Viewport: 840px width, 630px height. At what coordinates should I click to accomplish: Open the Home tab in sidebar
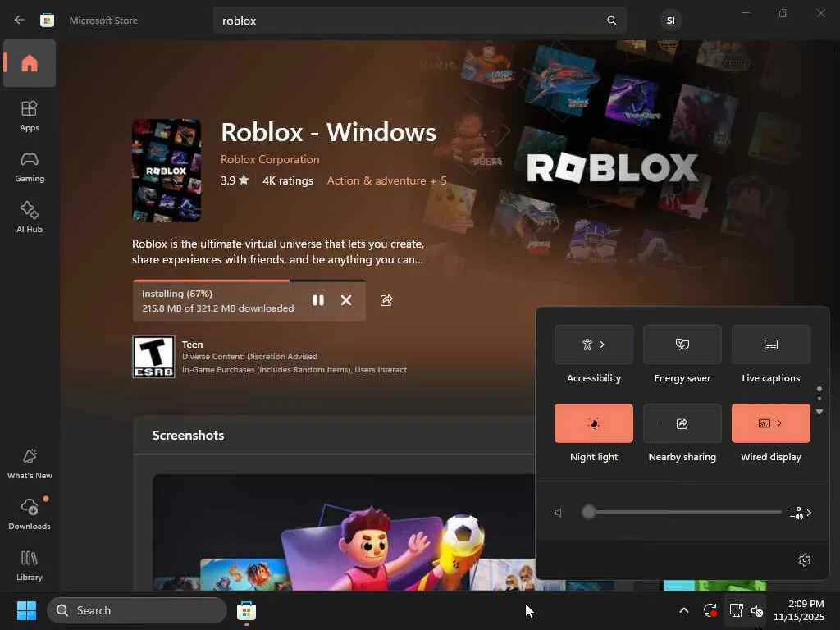tap(30, 63)
